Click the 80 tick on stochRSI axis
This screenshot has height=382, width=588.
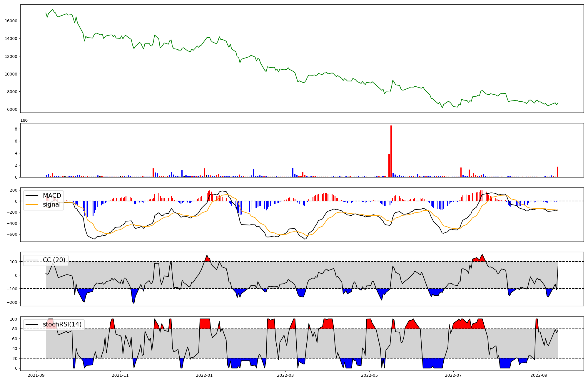click(15, 329)
